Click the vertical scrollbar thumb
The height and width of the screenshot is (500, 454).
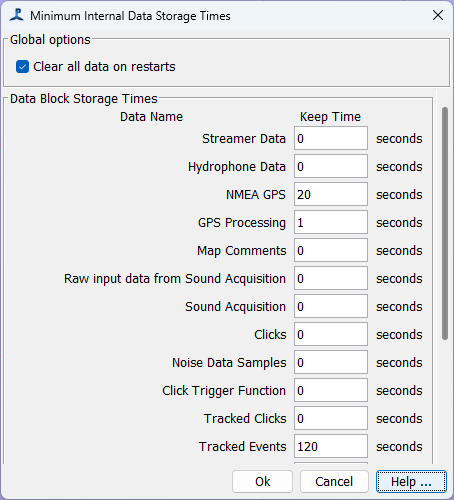point(445,223)
